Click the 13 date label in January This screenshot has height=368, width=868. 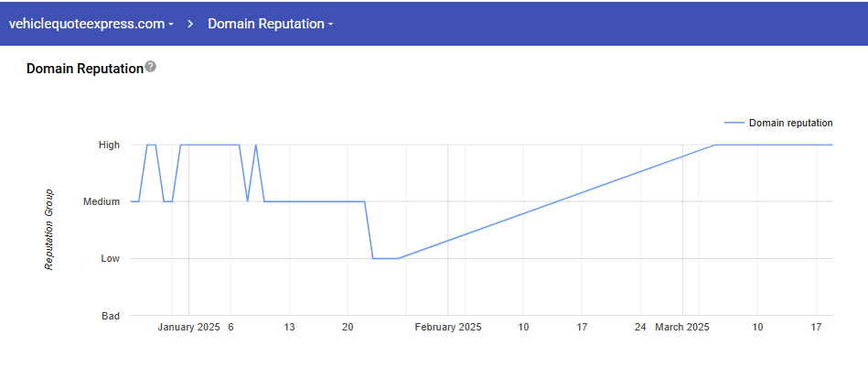pyautogui.click(x=289, y=327)
